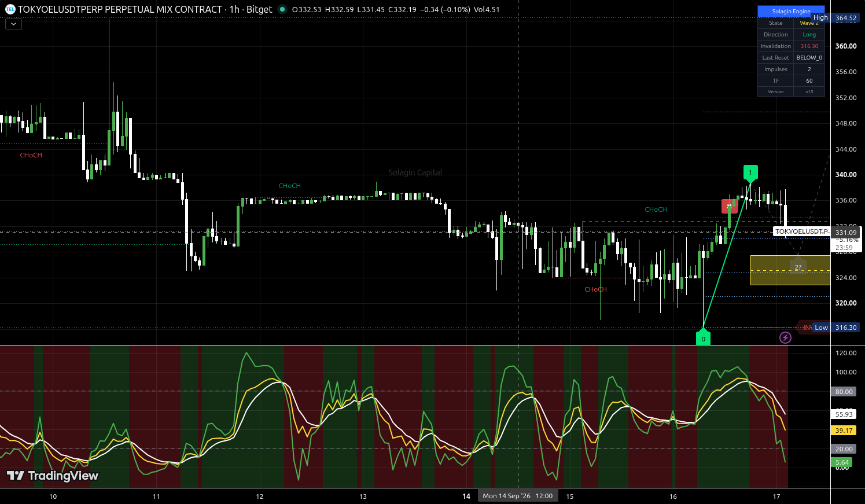Click the 320.00 price axis label

[x=846, y=303]
